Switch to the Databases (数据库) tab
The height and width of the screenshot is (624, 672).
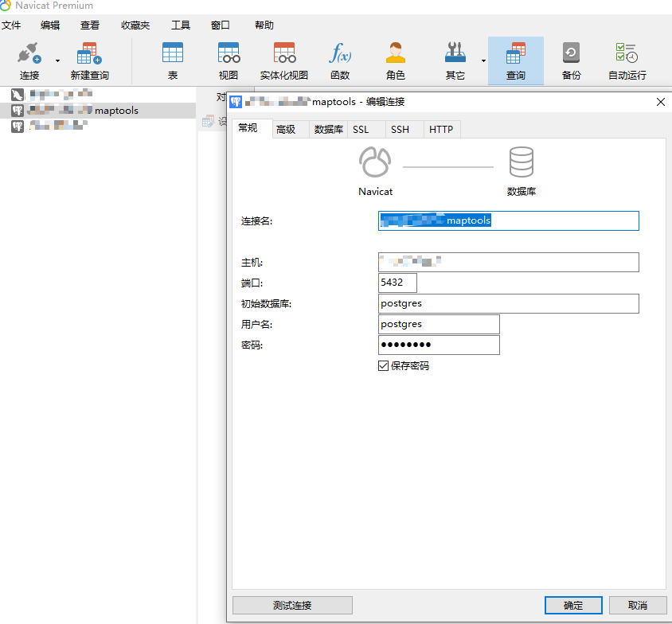pyautogui.click(x=329, y=130)
